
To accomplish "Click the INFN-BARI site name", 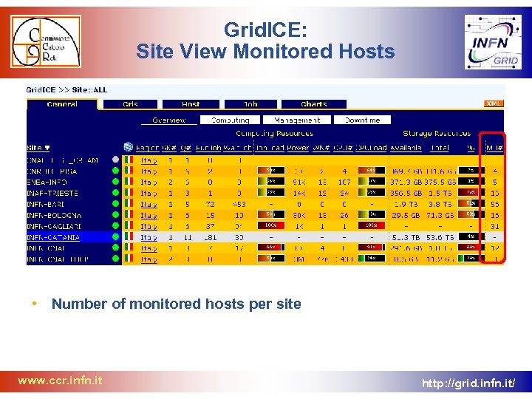I will (46, 204).
